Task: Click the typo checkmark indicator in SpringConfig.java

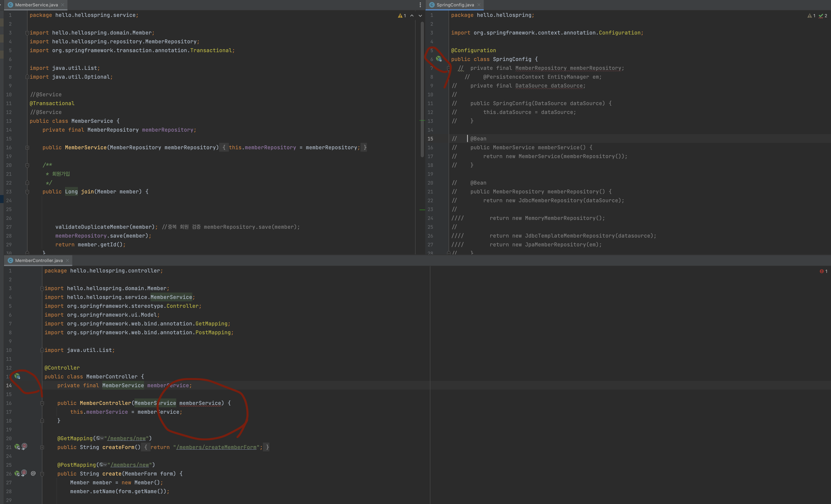Action: 823,15
